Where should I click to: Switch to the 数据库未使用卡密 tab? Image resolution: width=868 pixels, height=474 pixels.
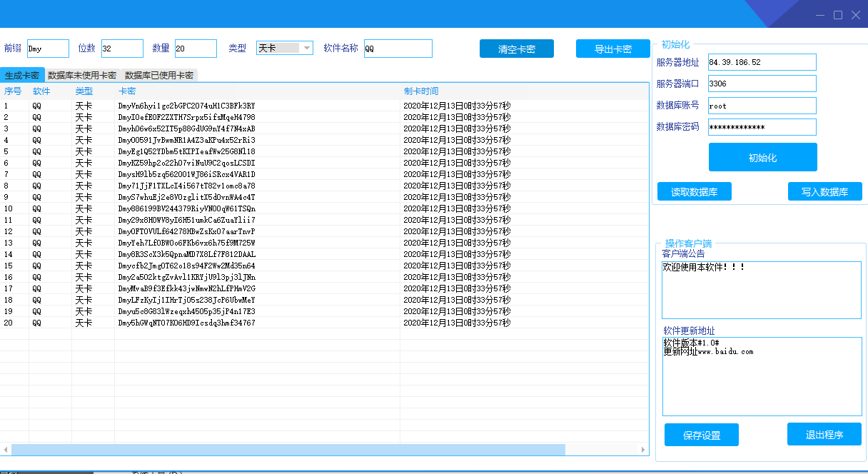81,74
